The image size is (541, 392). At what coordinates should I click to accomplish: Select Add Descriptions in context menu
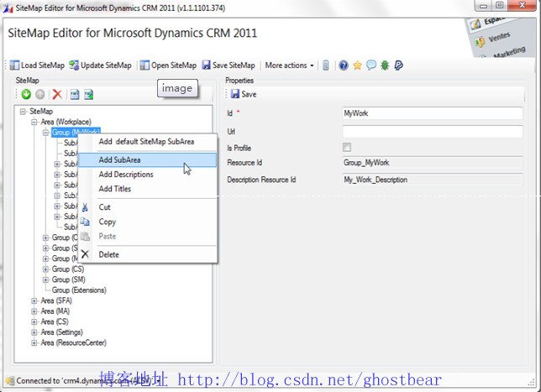[x=148, y=175]
